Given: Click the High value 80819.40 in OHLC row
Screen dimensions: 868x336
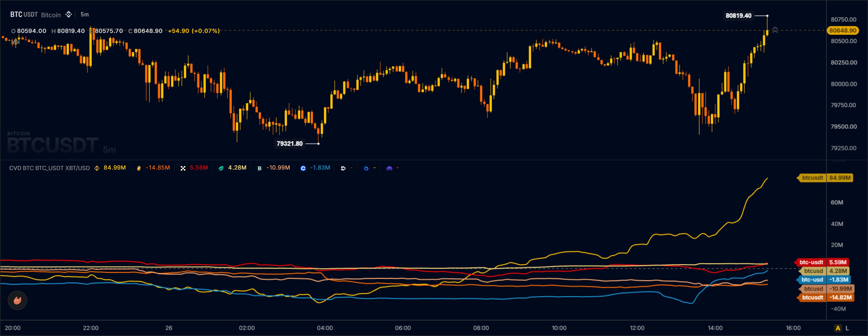Looking at the screenshot, I should [x=71, y=31].
